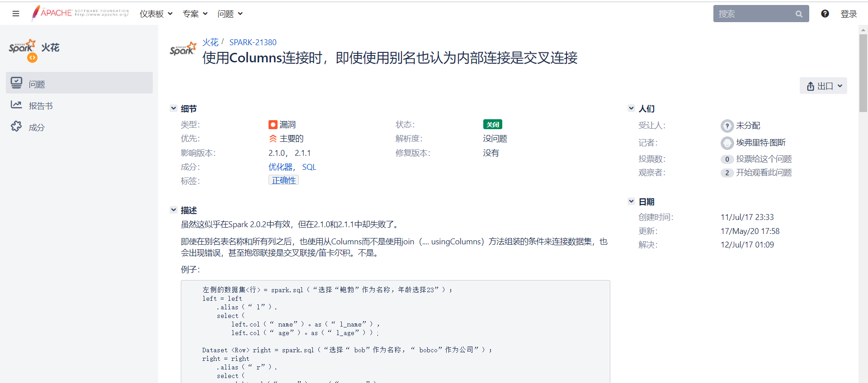Select 成分 in the sidebar
Image resolution: width=868 pixels, height=383 pixels.
coord(79,127)
